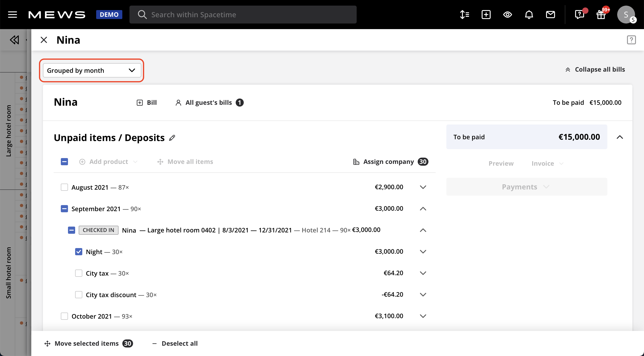Click the eye visibility icon in the top bar
This screenshot has width=644, height=356.
click(507, 15)
